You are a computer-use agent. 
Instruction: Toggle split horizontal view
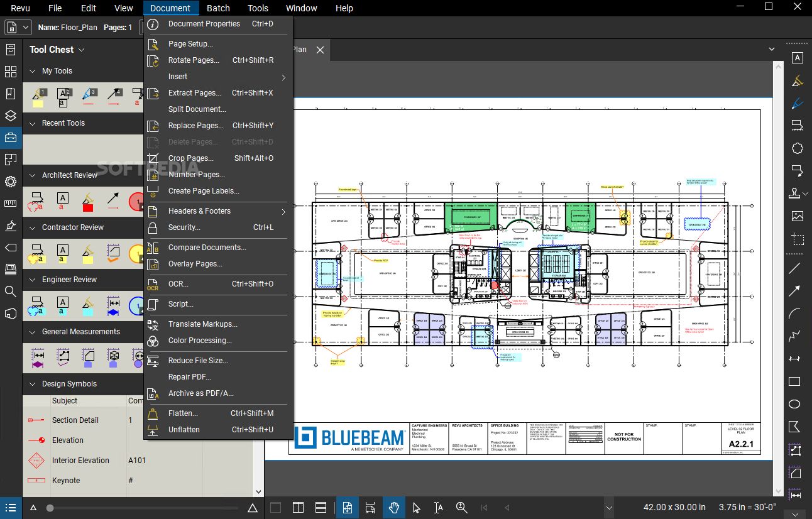tap(321, 508)
